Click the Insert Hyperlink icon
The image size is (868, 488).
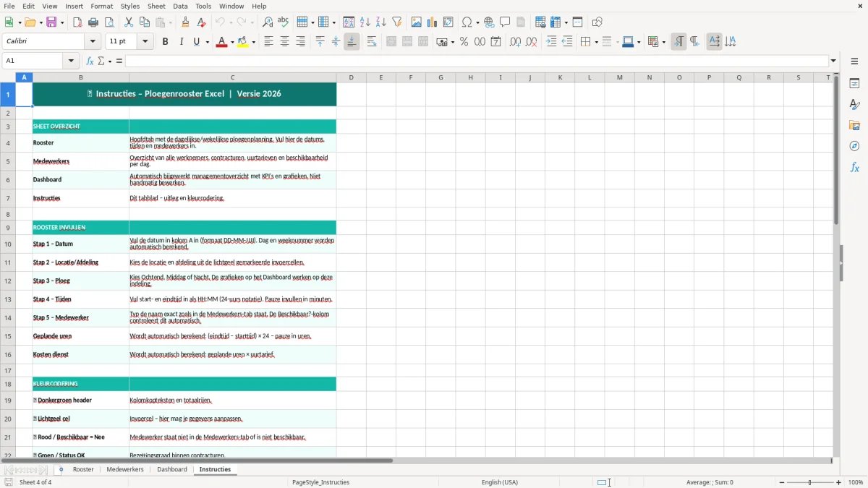click(x=489, y=22)
